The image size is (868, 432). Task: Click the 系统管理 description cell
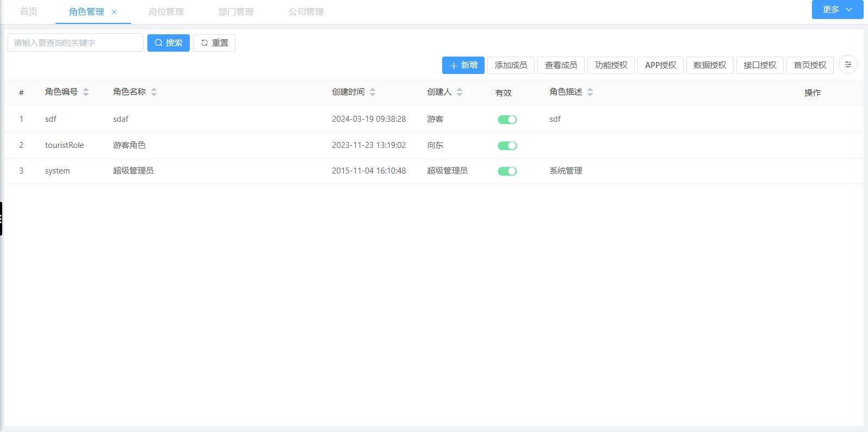tap(566, 171)
